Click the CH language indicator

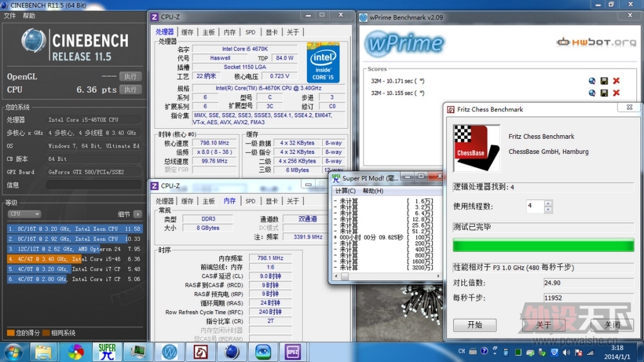coord(462,351)
